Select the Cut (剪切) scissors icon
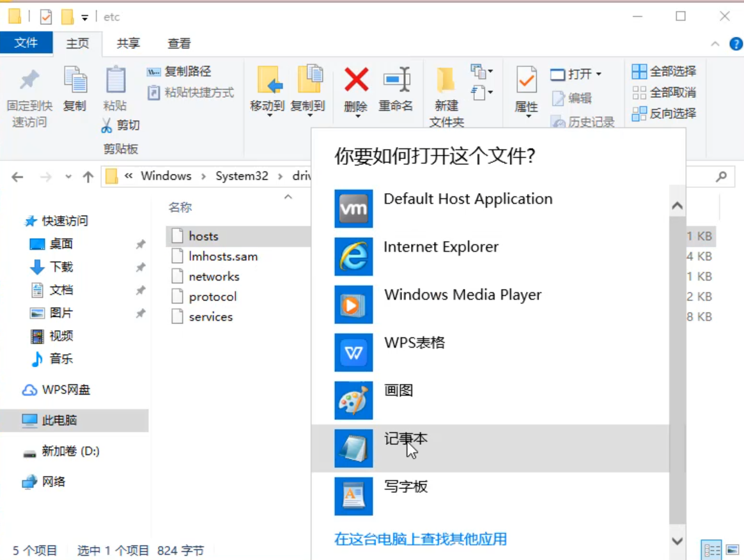Screen dimensions: 744x560 click(x=107, y=125)
